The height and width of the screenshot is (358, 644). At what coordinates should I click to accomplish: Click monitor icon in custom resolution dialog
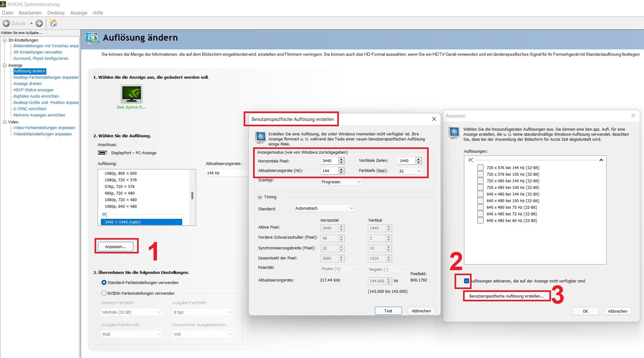pyautogui.click(x=261, y=138)
